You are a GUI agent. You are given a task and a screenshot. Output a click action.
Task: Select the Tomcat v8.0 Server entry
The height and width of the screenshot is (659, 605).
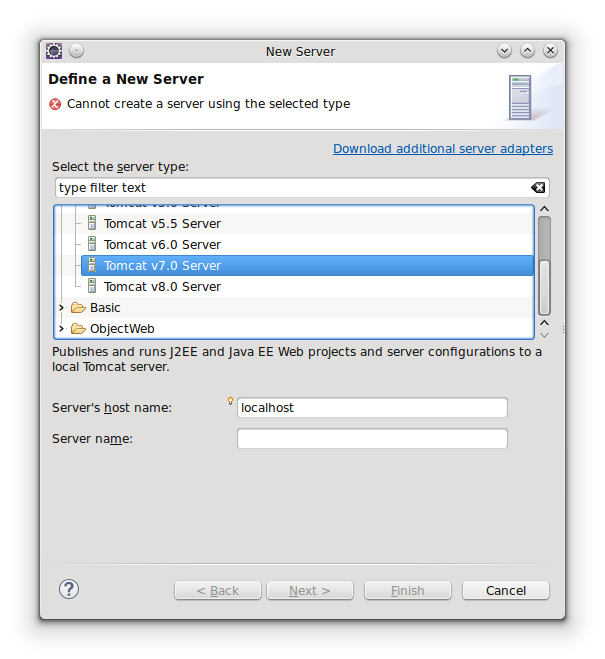point(307,287)
